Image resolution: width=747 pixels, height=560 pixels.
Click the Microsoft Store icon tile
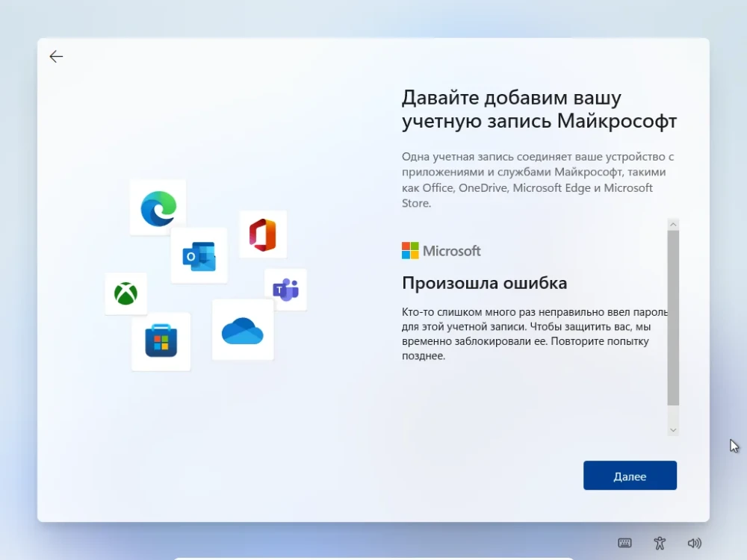[x=161, y=341]
